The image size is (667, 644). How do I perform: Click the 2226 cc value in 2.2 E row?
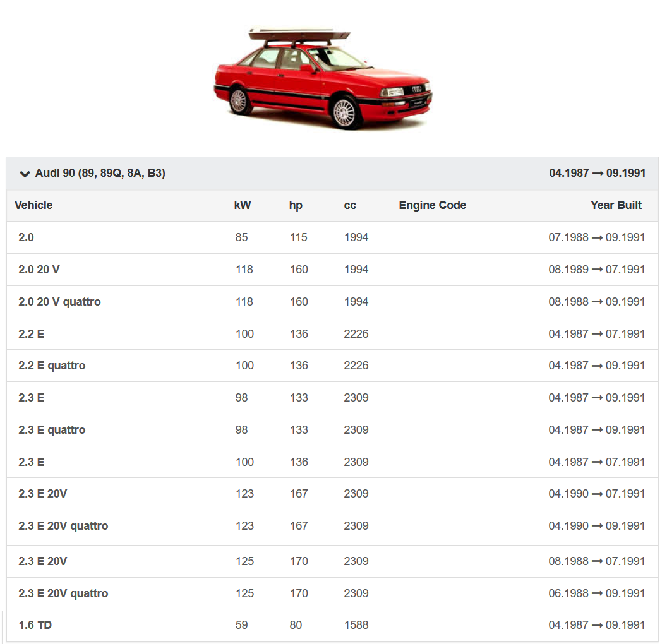click(356, 334)
